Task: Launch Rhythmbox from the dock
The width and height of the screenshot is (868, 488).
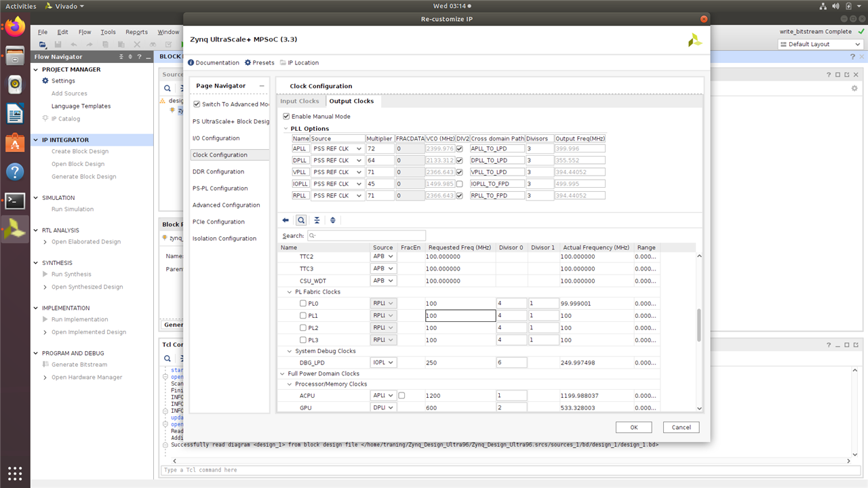Action: pos(15,85)
